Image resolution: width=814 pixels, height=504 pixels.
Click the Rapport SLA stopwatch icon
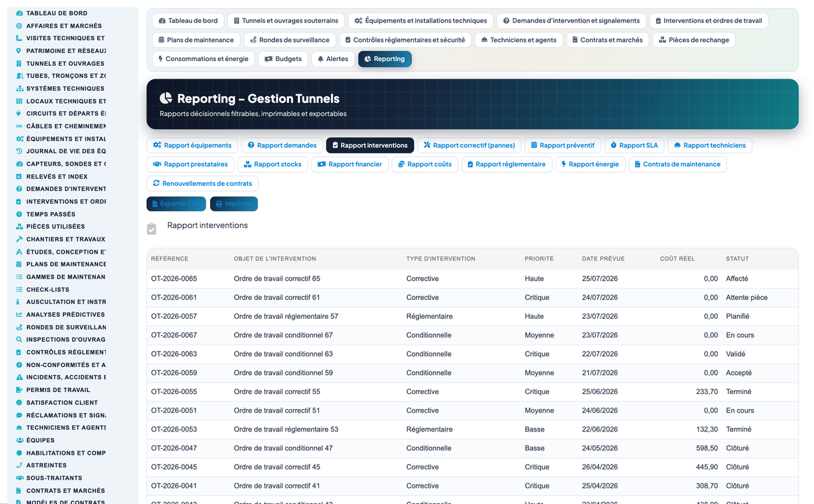coord(613,145)
